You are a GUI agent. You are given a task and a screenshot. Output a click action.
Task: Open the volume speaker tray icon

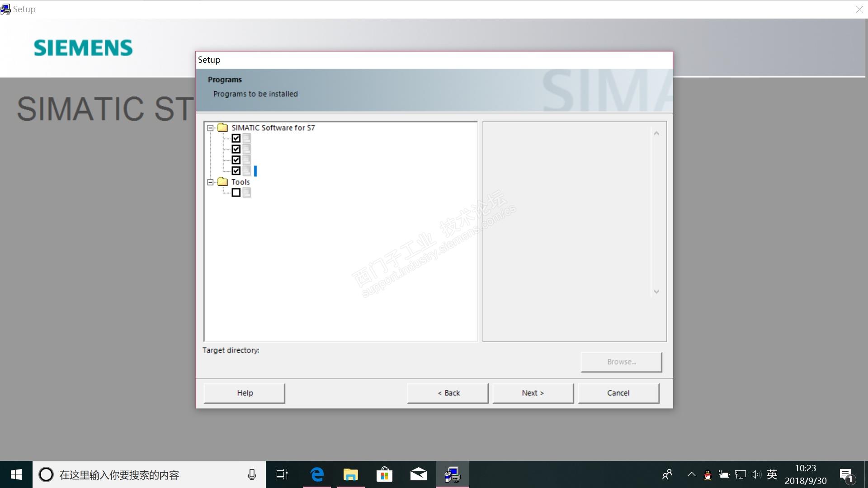pyautogui.click(x=756, y=474)
